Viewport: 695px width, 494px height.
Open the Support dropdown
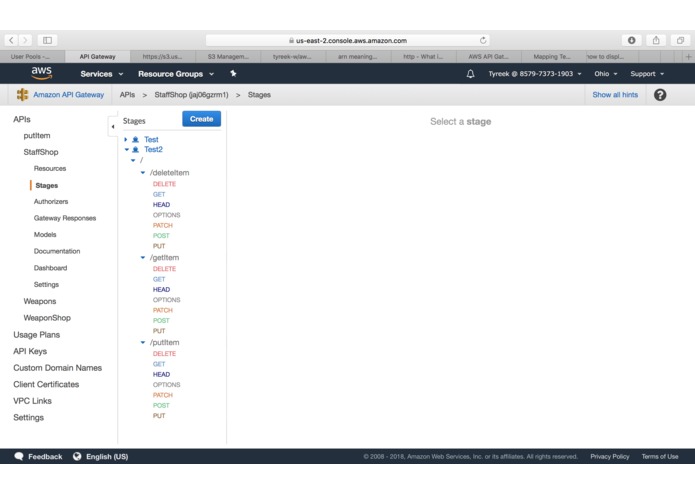[647, 74]
